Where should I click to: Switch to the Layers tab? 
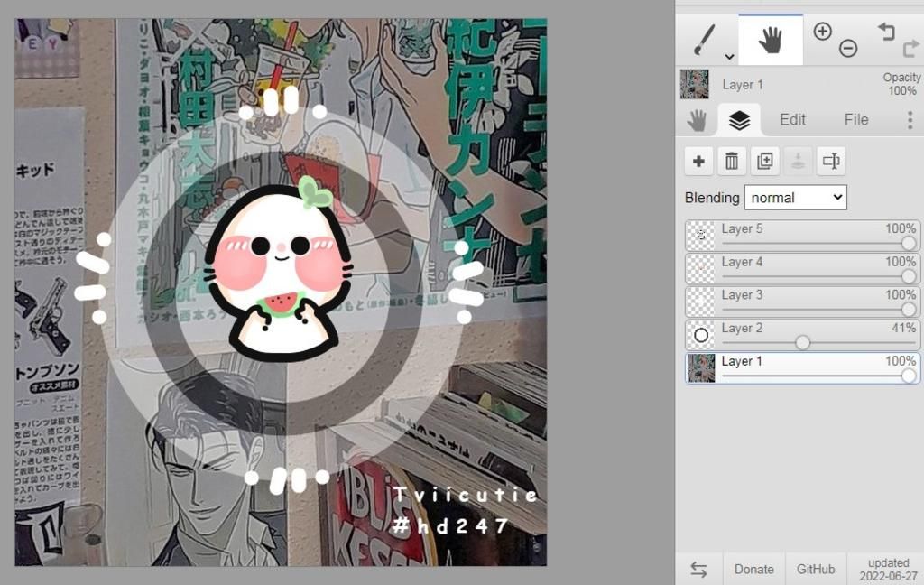739,120
